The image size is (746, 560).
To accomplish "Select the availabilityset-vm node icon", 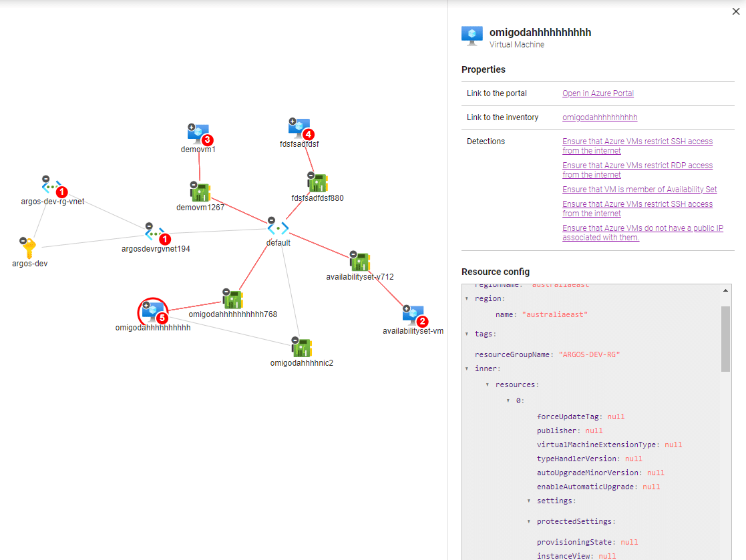I will click(413, 314).
